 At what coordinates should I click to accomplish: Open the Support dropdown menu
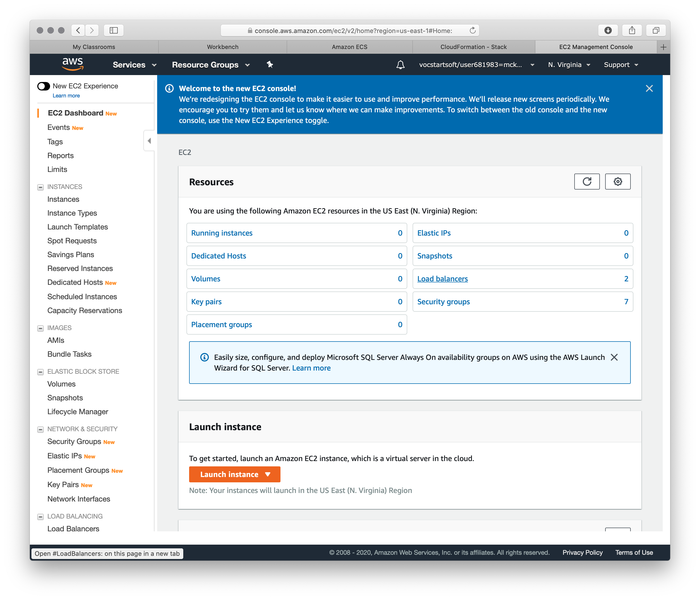pos(621,65)
